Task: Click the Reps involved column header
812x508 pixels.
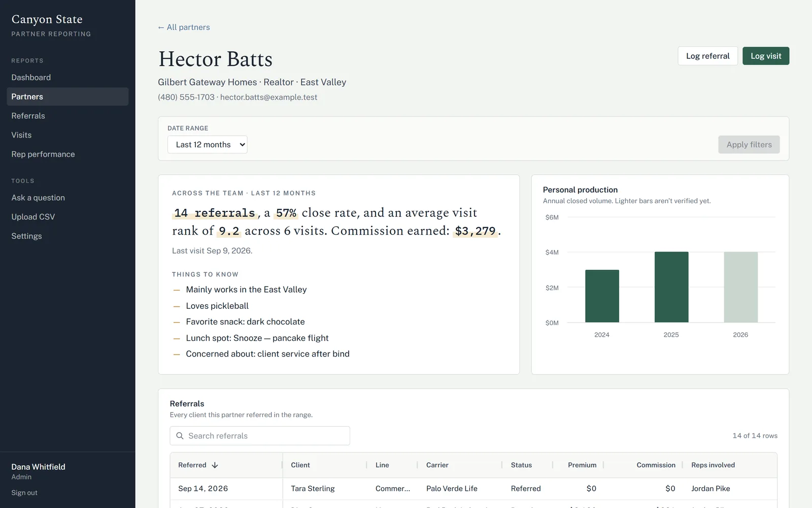Action: click(713, 465)
